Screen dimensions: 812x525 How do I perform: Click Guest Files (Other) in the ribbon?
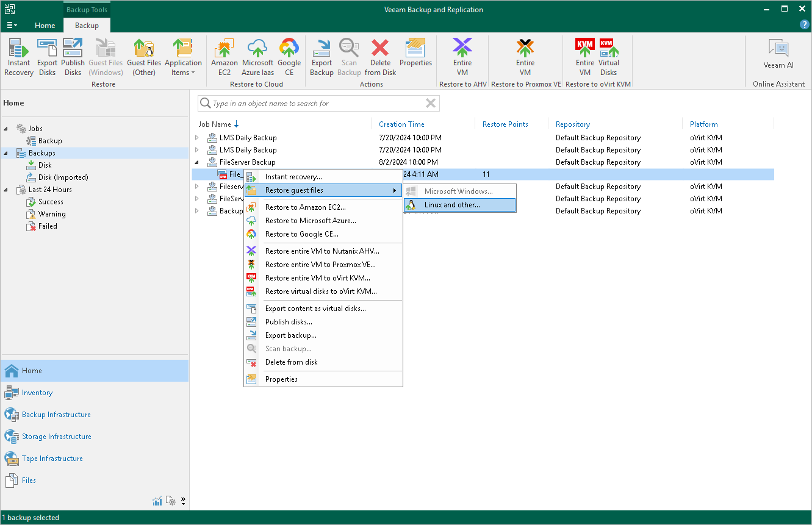[x=144, y=57]
